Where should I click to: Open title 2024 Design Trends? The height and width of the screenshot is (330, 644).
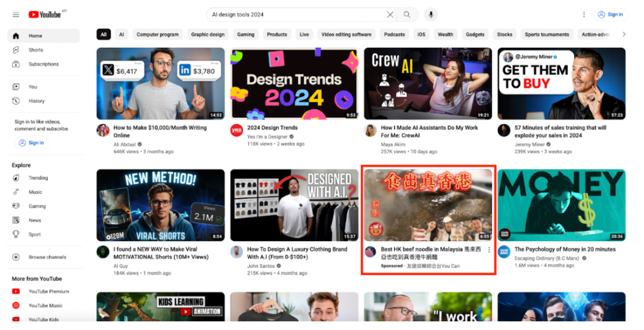click(x=272, y=128)
